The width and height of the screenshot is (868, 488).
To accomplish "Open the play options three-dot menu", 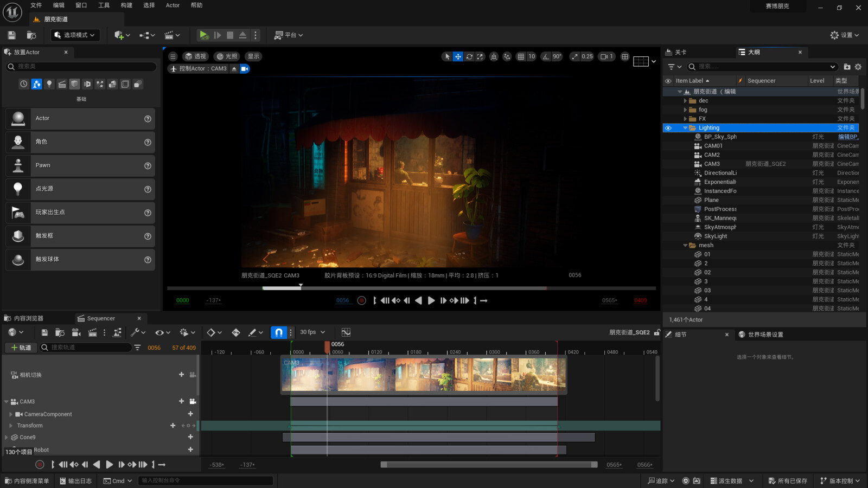I will 256,35.
